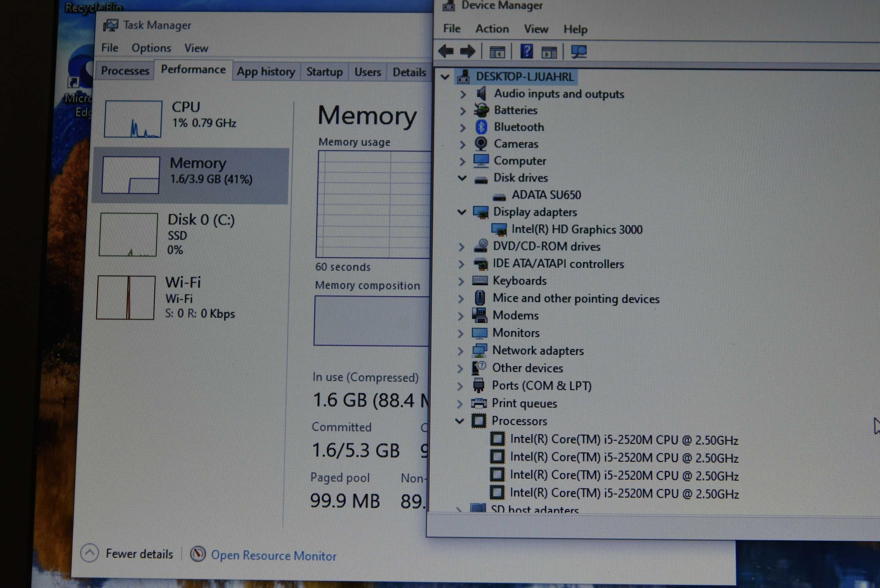Expand the Keyboards node chevron
Image resolution: width=880 pixels, height=588 pixels.
tap(461, 281)
